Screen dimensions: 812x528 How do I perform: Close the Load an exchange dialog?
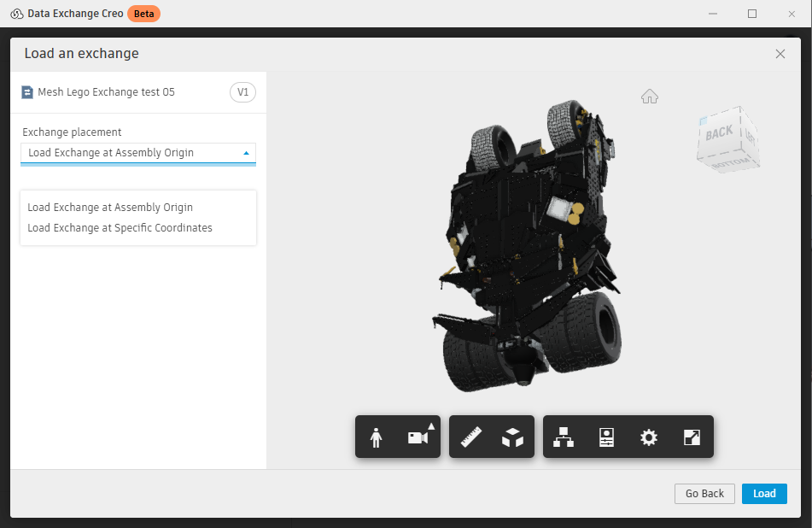coord(780,54)
